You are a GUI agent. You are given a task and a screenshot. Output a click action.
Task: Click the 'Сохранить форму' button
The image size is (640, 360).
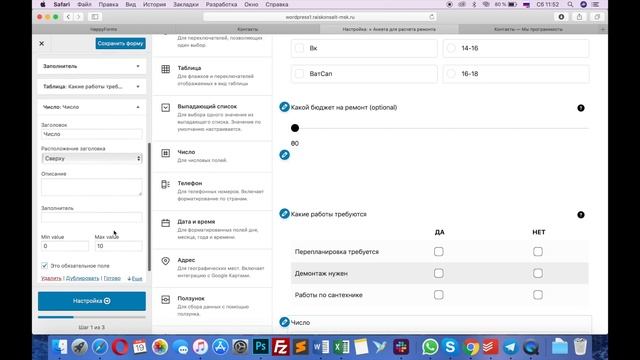point(121,43)
